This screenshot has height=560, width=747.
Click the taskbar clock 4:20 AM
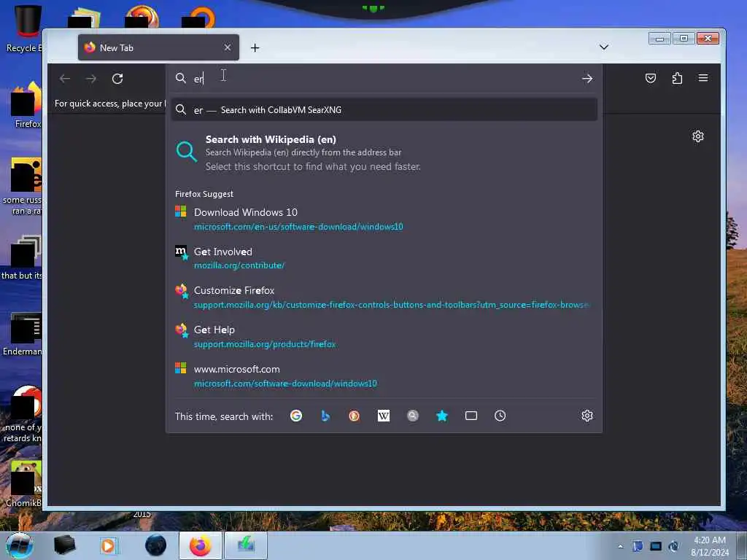tap(710, 546)
